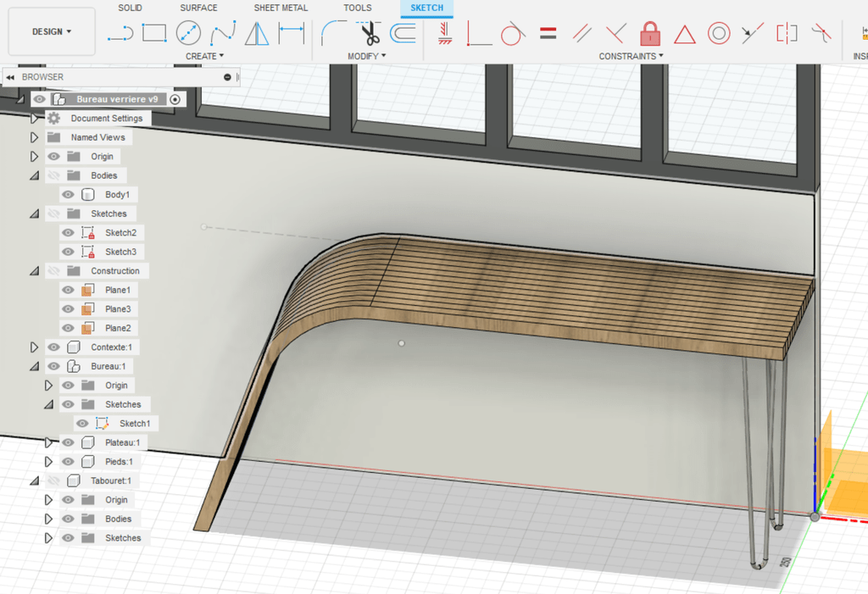The height and width of the screenshot is (594, 868).
Task: Switch to the SKETCH tab
Action: point(427,8)
